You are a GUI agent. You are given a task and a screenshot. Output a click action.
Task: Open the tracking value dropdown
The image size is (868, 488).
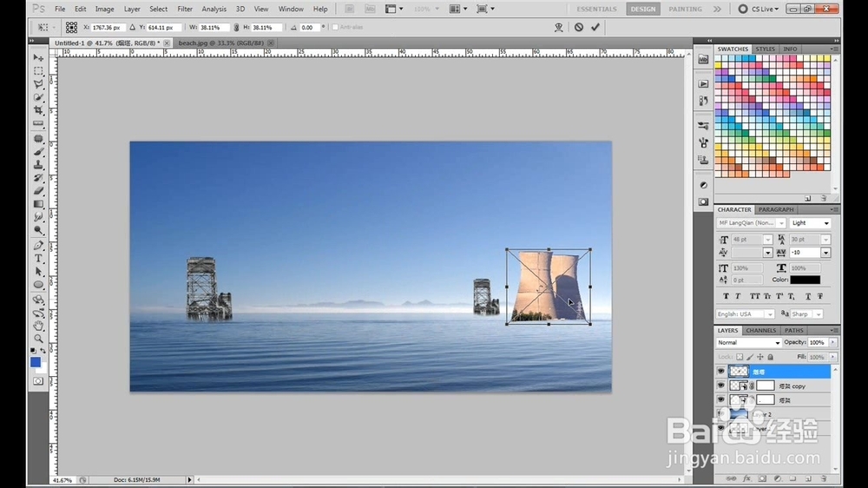coord(825,253)
